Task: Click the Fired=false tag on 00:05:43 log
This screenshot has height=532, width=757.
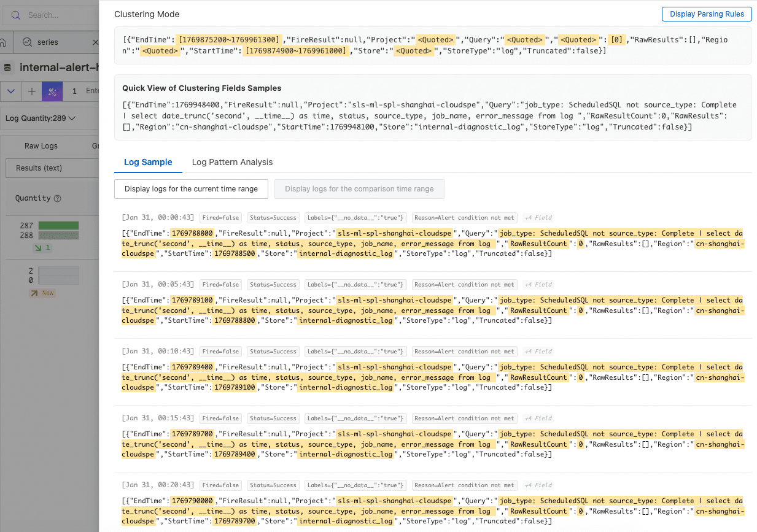Action: click(x=220, y=284)
